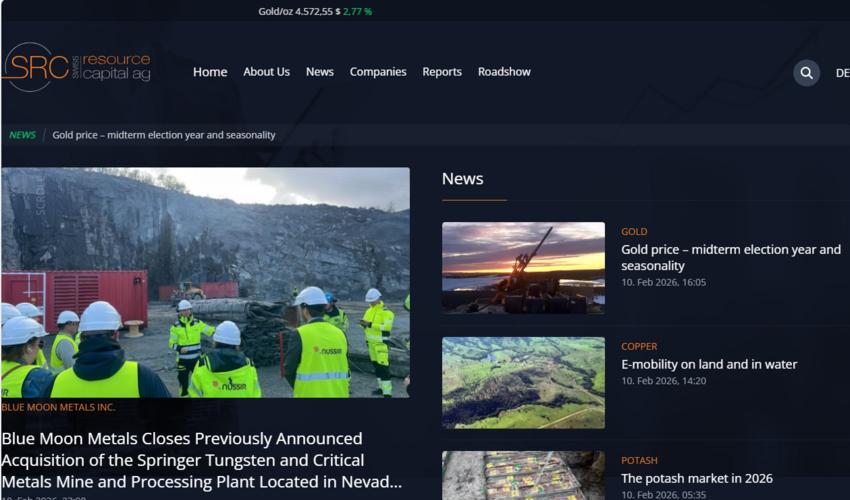The image size is (850, 500).
Task: Select the News navigation item
Action: coord(319,72)
